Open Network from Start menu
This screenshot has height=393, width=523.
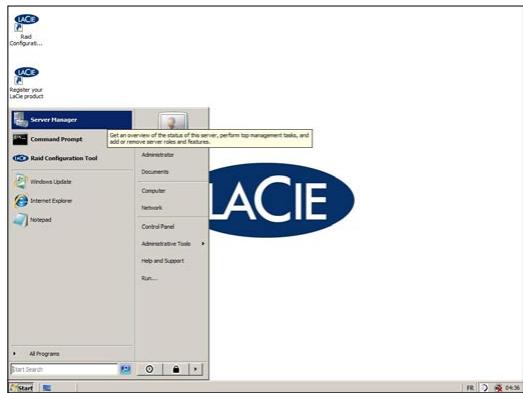tap(152, 208)
